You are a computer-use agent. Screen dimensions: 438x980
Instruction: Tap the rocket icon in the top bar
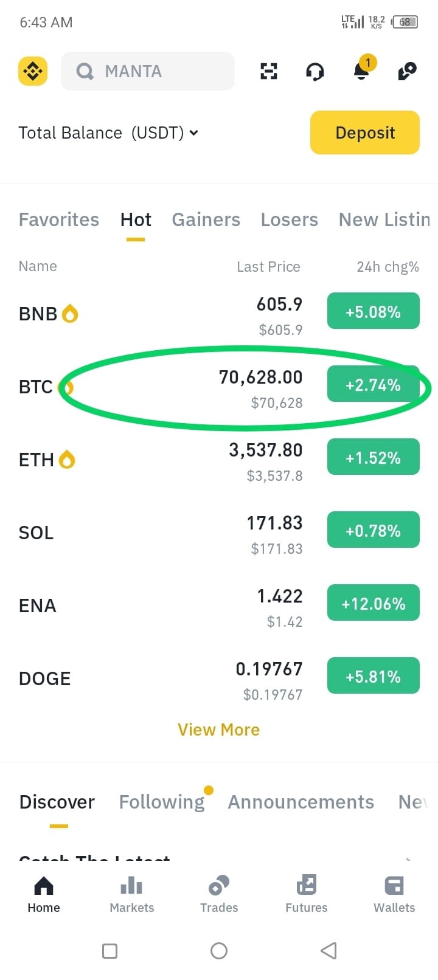pos(407,71)
